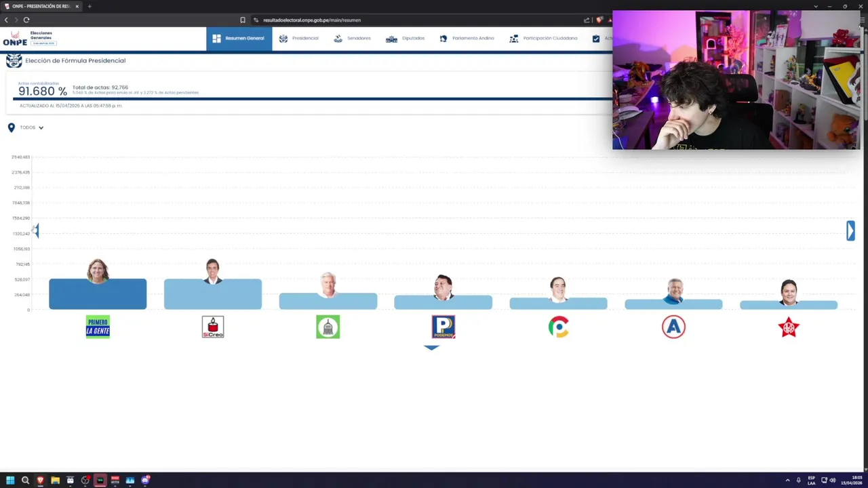Click the red star party candidate photo
This screenshot has width=868, height=488.
pos(789,292)
